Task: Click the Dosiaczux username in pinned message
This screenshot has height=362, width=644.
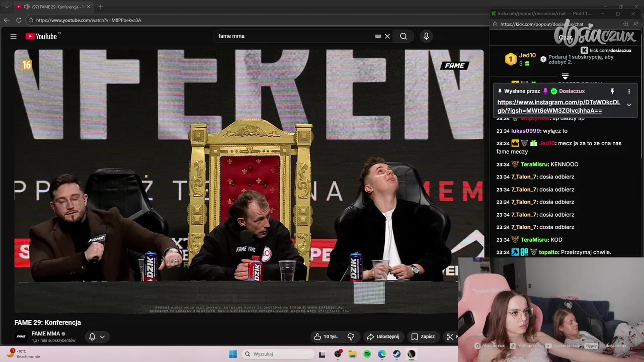Action: [x=572, y=92]
